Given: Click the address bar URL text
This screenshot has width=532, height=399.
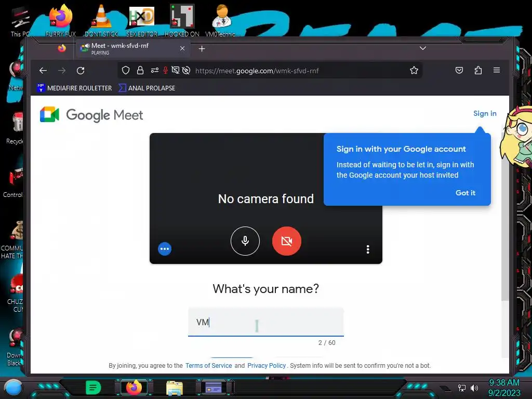Looking at the screenshot, I should (x=257, y=71).
